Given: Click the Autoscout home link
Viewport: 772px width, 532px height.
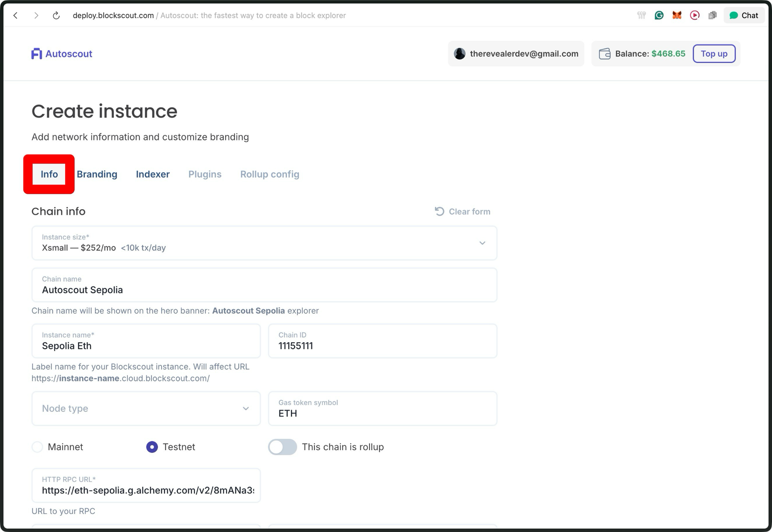Looking at the screenshot, I should (x=62, y=54).
